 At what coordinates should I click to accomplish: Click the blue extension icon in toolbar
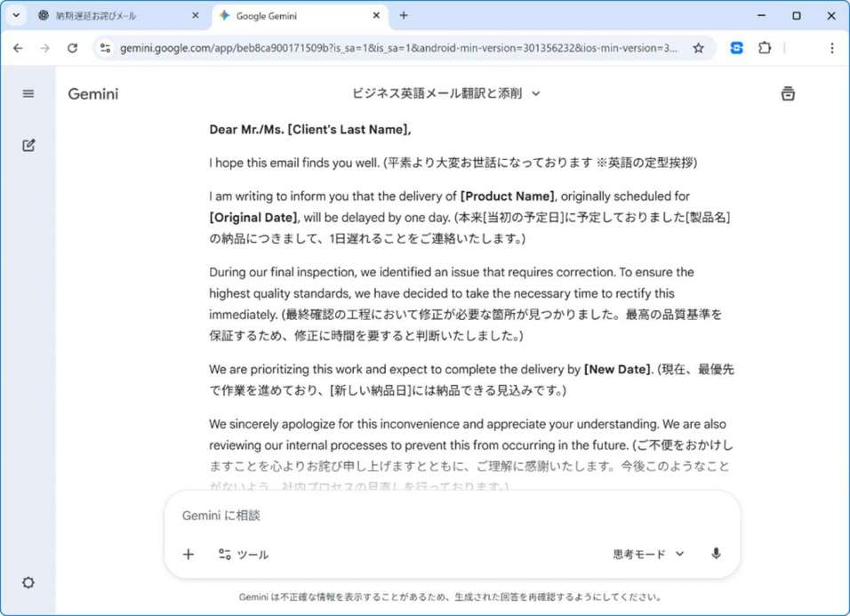pyautogui.click(x=736, y=48)
